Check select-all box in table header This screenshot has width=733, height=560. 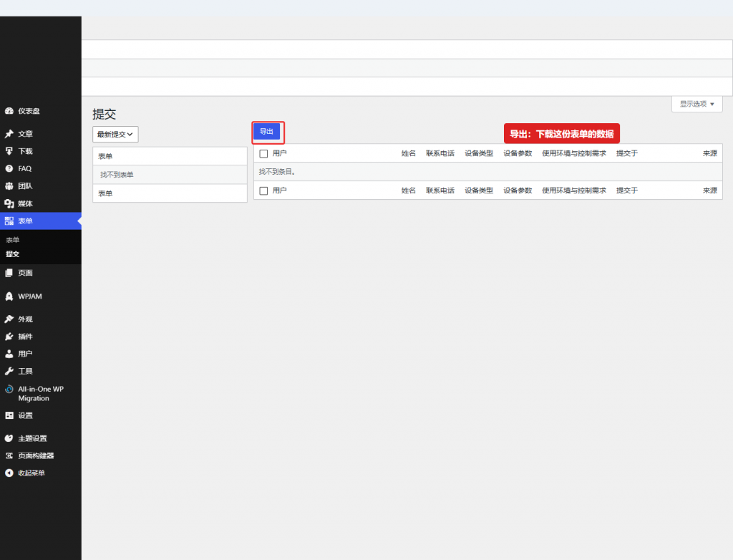(263, 153)
